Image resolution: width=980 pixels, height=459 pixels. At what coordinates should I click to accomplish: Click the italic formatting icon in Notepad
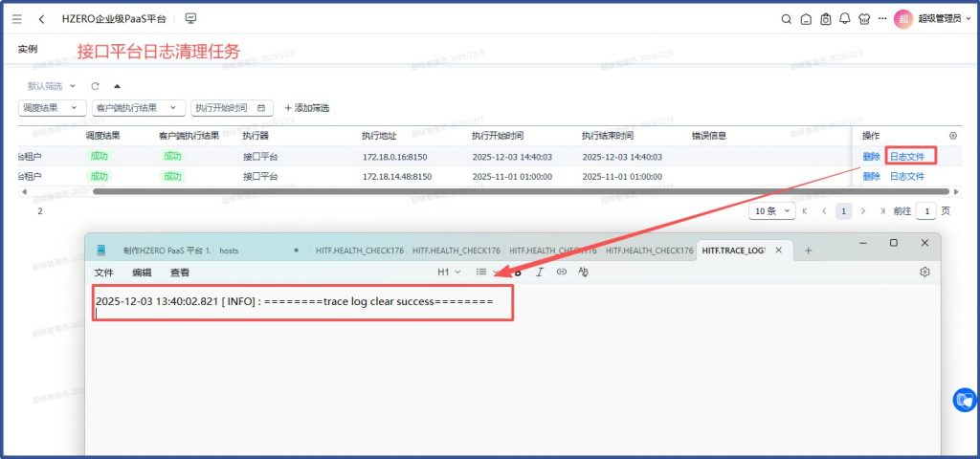point(540,272)
